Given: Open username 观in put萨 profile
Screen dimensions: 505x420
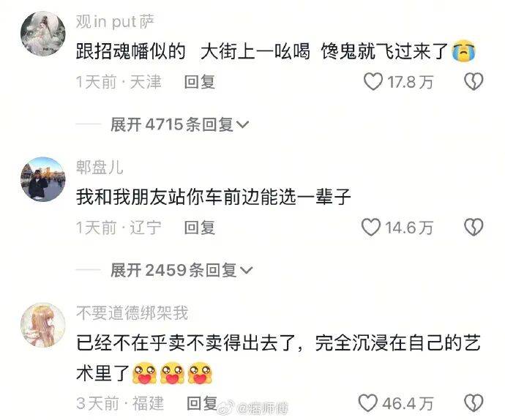Looking at the screenshot, I should pos(116,22).
